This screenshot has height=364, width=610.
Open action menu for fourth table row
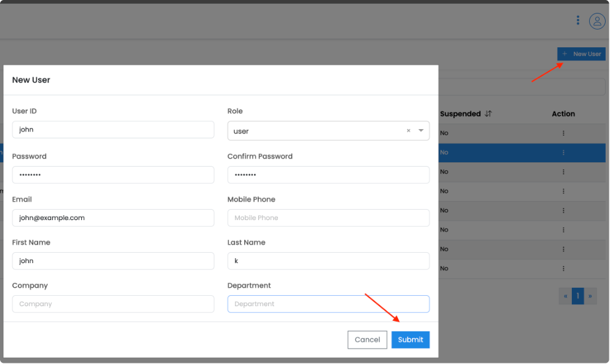click(x=563, y=191)
